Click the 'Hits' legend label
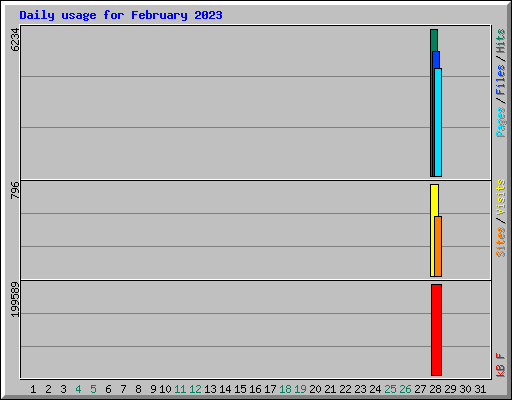The height and width of the screenshot is (400, 512). (500, 41)
